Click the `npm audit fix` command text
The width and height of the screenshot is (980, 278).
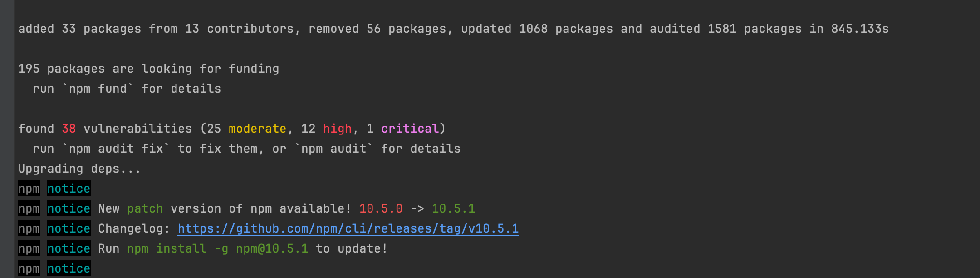click(x=116, y=149)
